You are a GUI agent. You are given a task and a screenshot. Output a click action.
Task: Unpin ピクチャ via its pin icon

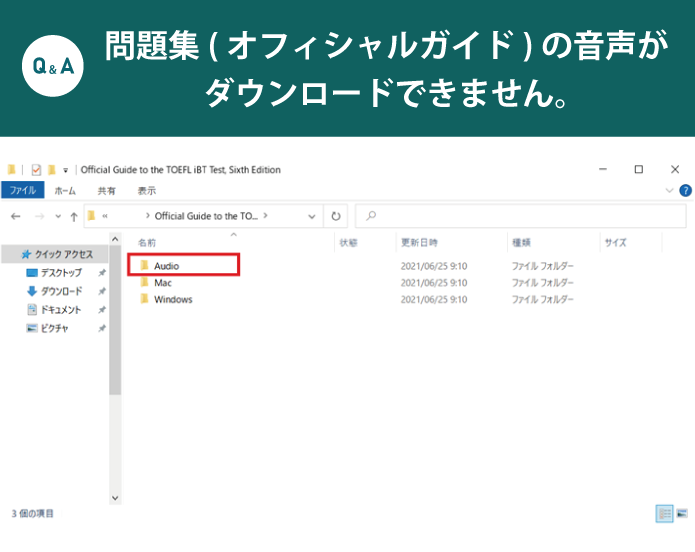(102, 328)
